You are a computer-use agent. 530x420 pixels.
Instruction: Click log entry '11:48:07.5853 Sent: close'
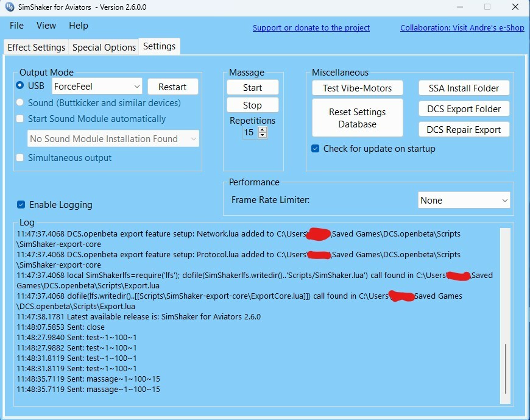point(60,327)
